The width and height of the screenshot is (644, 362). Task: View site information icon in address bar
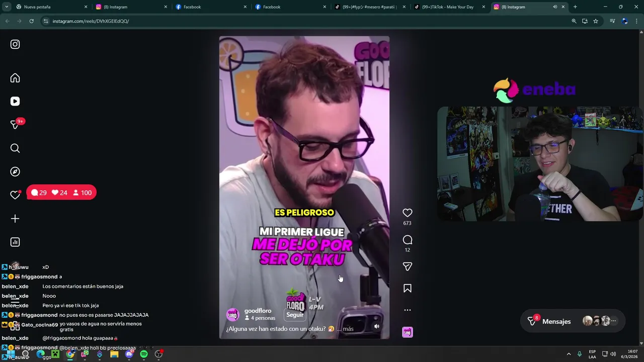46,21
